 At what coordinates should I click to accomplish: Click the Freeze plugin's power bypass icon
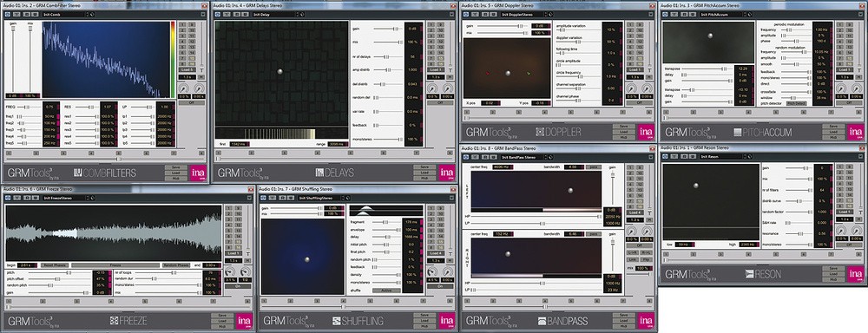click(8, 198)
